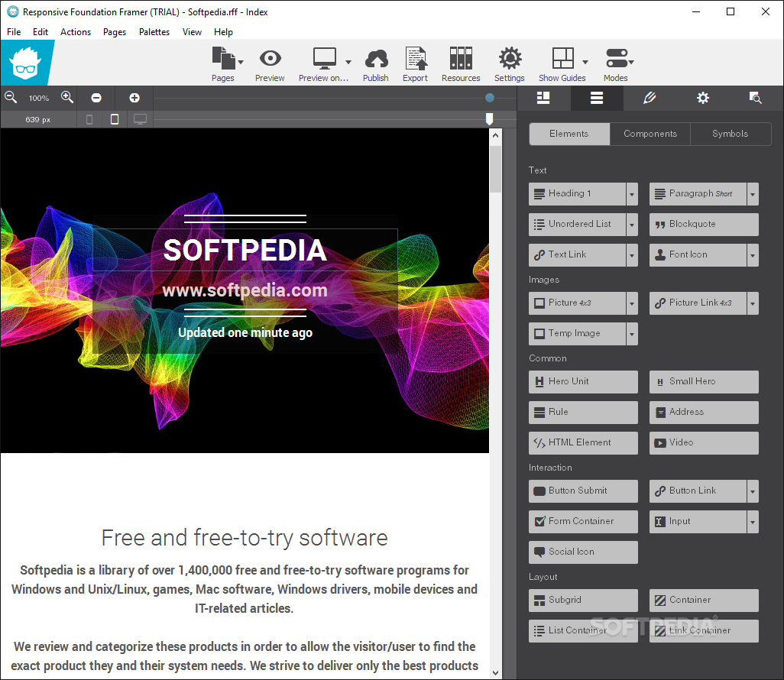Add a Container layout element
Image resolution: width=784 pixels, height=680 pixels.
tap(704, 600)
